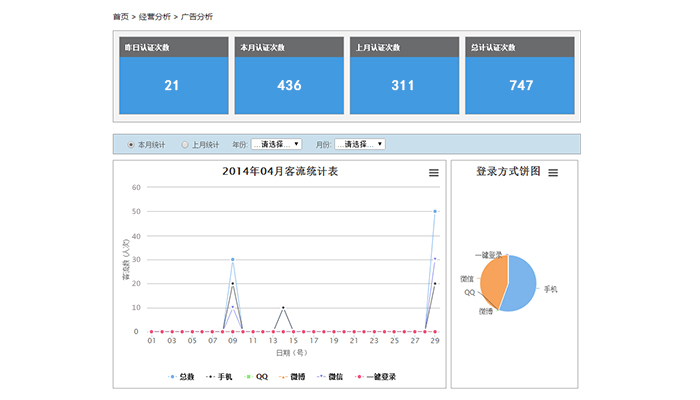
Task: Click 首页 in the breadcrumb
Action: [120, 17]
